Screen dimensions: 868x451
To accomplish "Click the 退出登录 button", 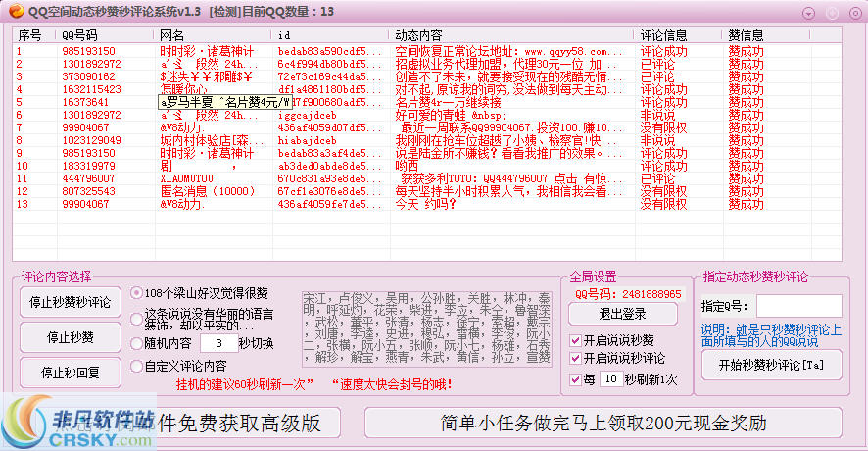I will pyautogui.click(x=623, y=314).
